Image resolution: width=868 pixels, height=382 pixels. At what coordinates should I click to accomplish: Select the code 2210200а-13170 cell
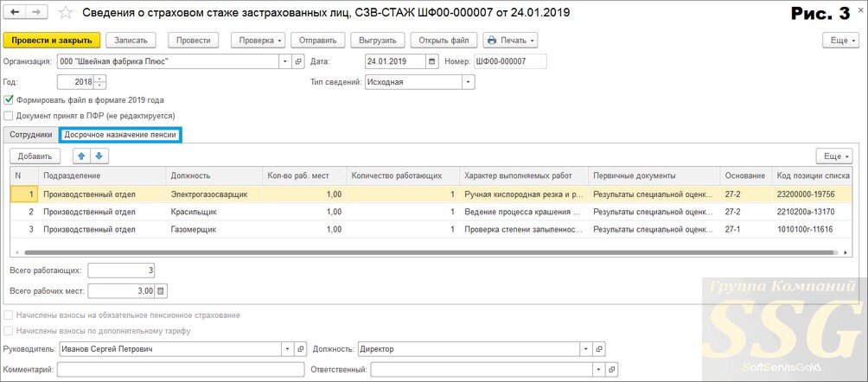[813, 212]
